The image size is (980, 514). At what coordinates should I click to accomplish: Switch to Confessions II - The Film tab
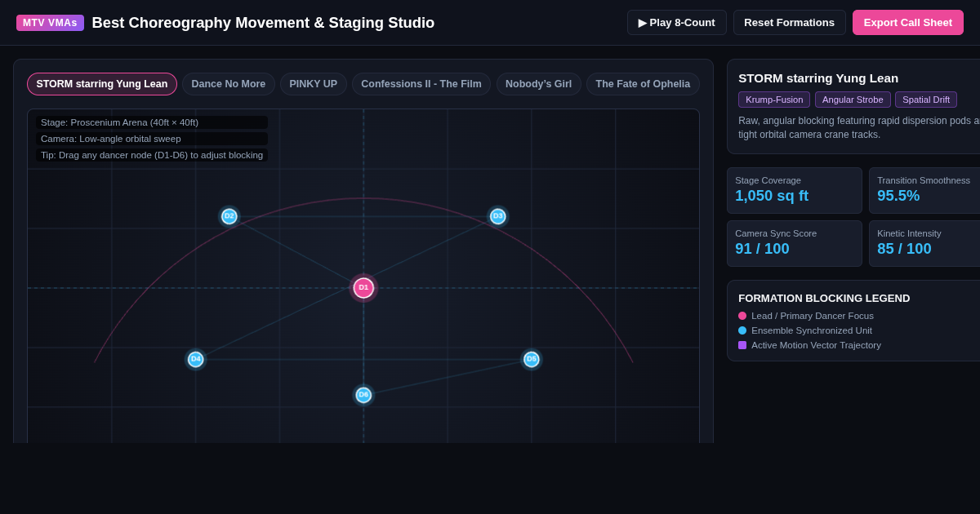coord(421,84)
